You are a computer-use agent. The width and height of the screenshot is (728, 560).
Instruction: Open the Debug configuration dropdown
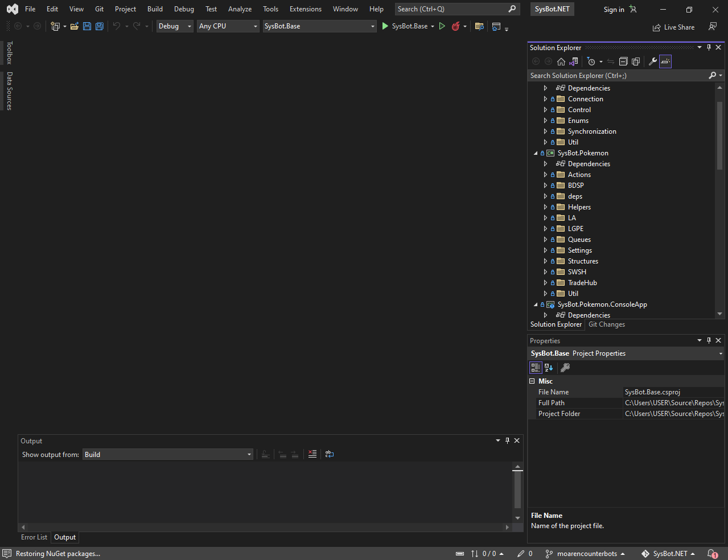point(175,26)
